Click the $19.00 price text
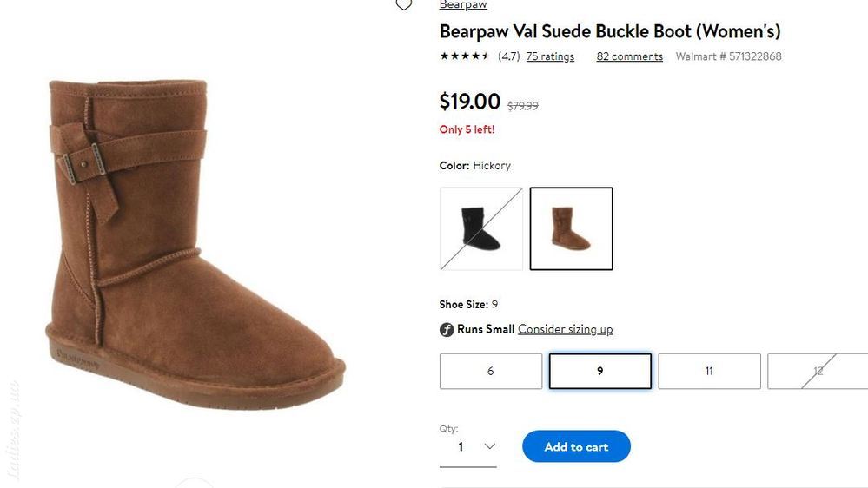This screenshot has height=488, width=868. (x=469, y=102)
